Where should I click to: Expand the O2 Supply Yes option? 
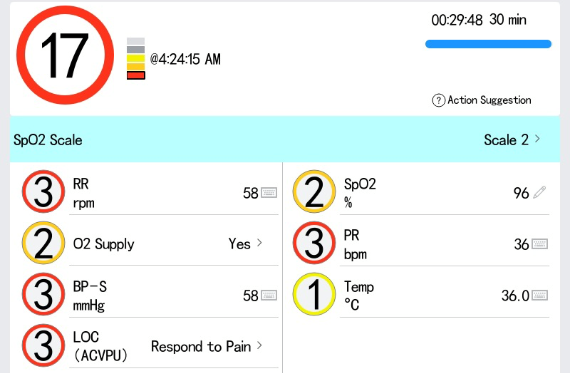tap(245, 244)
